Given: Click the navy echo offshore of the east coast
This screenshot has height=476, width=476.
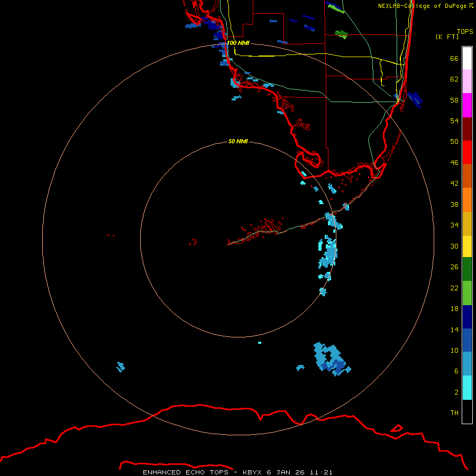Looking at the screenshot, I should [x=415, y=99].
